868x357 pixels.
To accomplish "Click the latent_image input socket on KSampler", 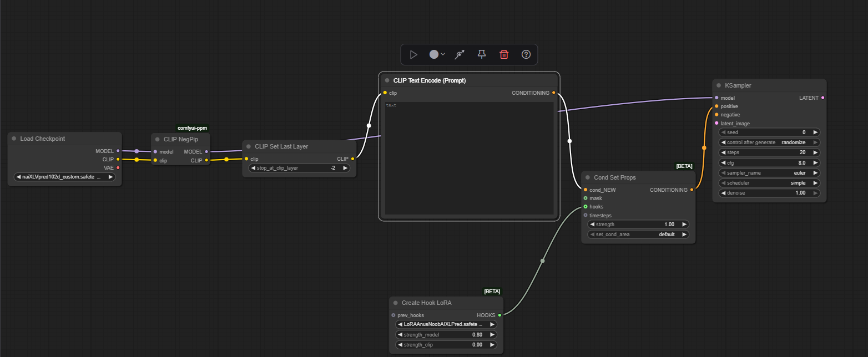I will coord(716,124).
